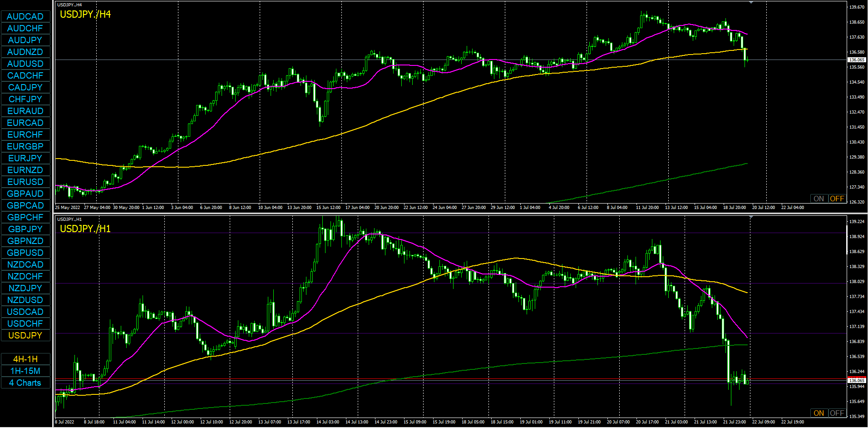Switch chart to AUDNZD
Image resolution: width=868 pixels, height=428 pixels.
point(25,52)
